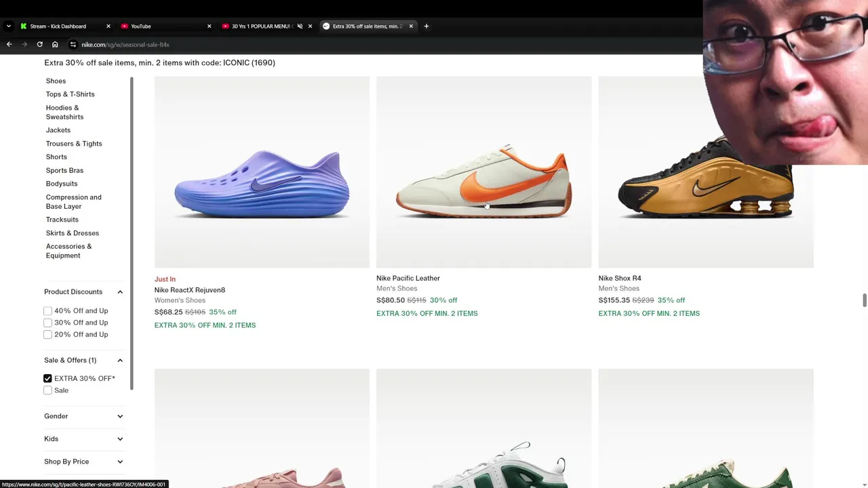868x488 pixels.
Task: Open the tab search dropdown arrow
Action: tap(8, 26)
